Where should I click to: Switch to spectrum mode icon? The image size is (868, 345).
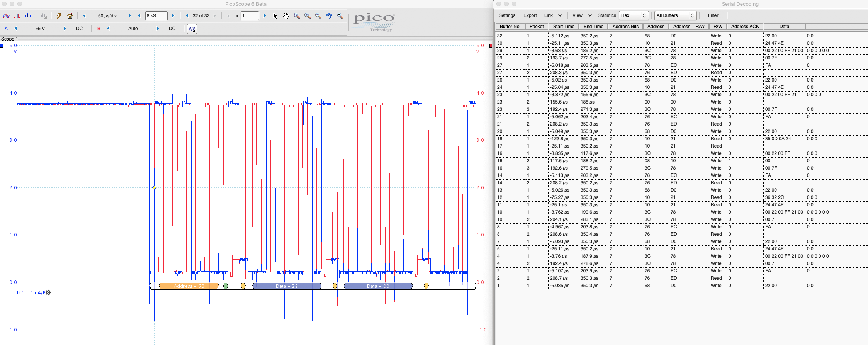click(x=28, y=16)
